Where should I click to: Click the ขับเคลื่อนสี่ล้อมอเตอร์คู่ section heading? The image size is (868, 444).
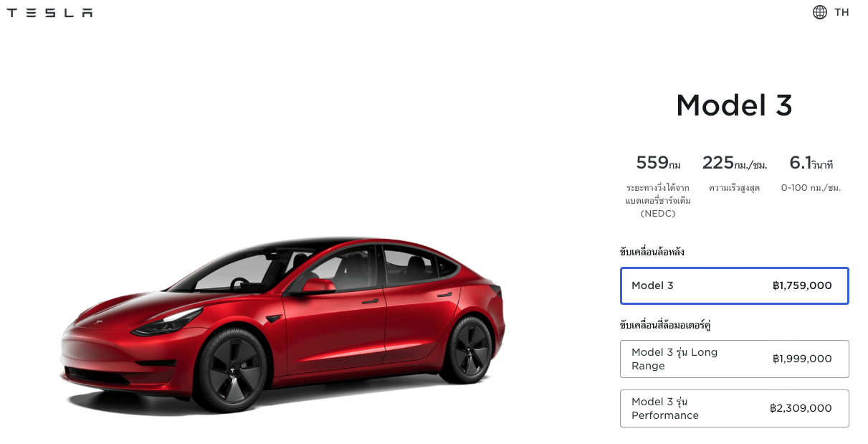pos(664,325)
